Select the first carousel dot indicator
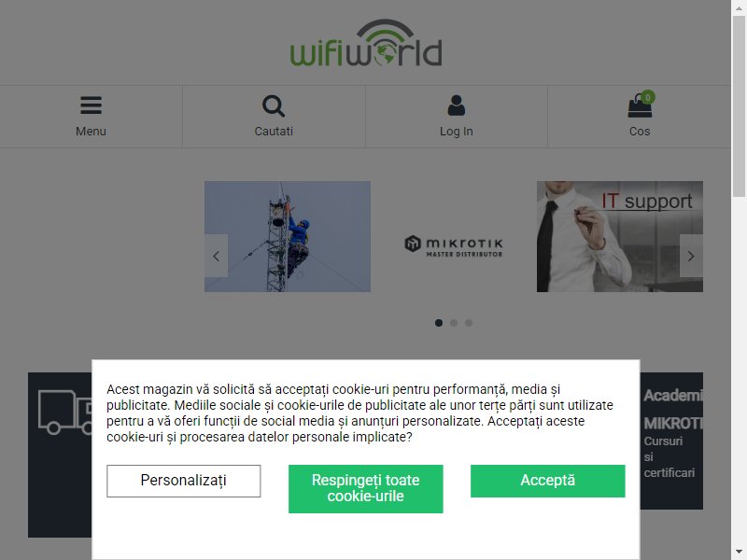Viewport: 747px width, 560px height. pyautogui.click(x=439, y=323)
